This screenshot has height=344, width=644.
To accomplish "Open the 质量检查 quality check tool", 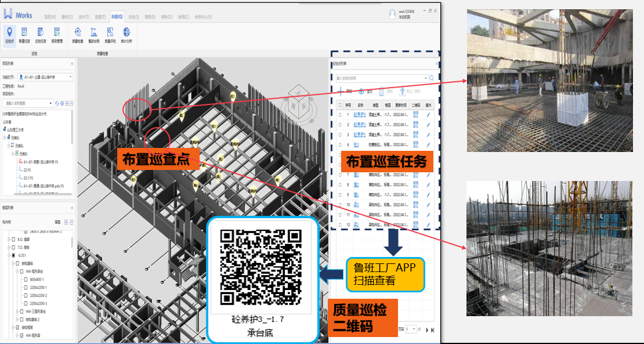I will [78, 35].
